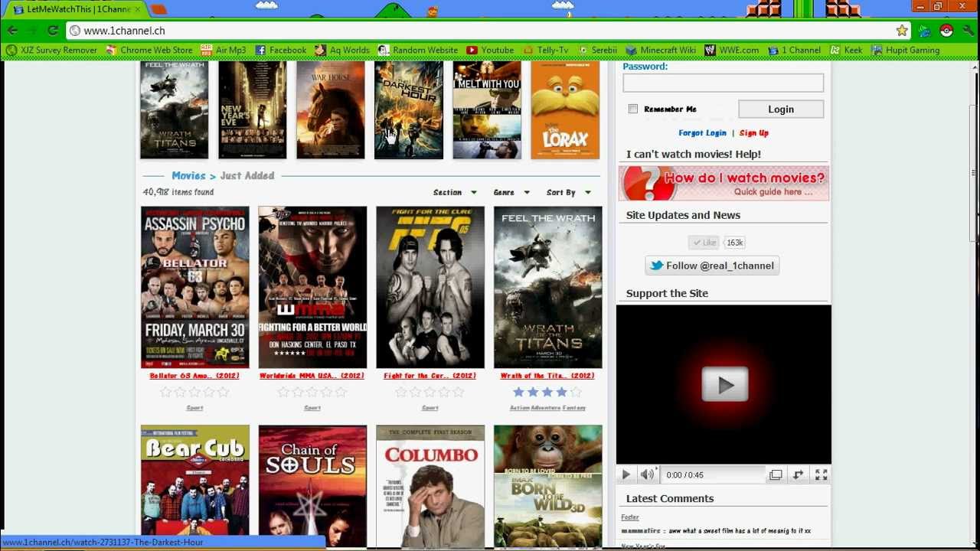This screenshot has width=980, height=551.
Task: Click the Sign Up link
Action: tap(754, 132)
